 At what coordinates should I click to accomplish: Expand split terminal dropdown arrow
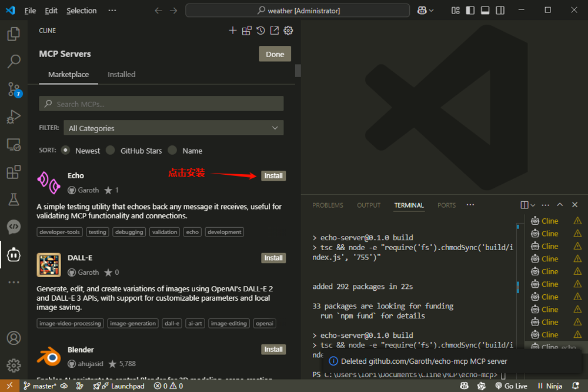pos(533,205)
